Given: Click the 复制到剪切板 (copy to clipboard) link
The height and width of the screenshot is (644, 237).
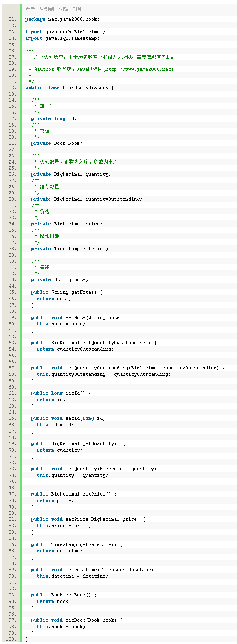Looking at the screenshot, I should tap(54, 9).
